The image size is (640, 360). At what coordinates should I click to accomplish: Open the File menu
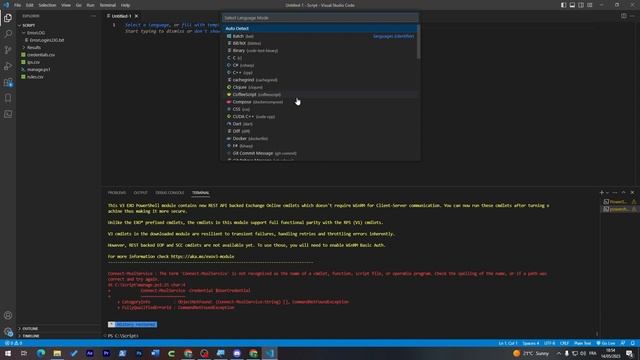coord(17,5)
